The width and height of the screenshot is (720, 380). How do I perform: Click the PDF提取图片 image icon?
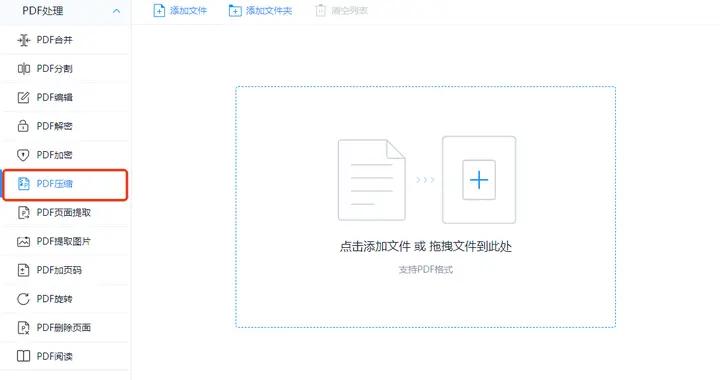pos(23,241)
